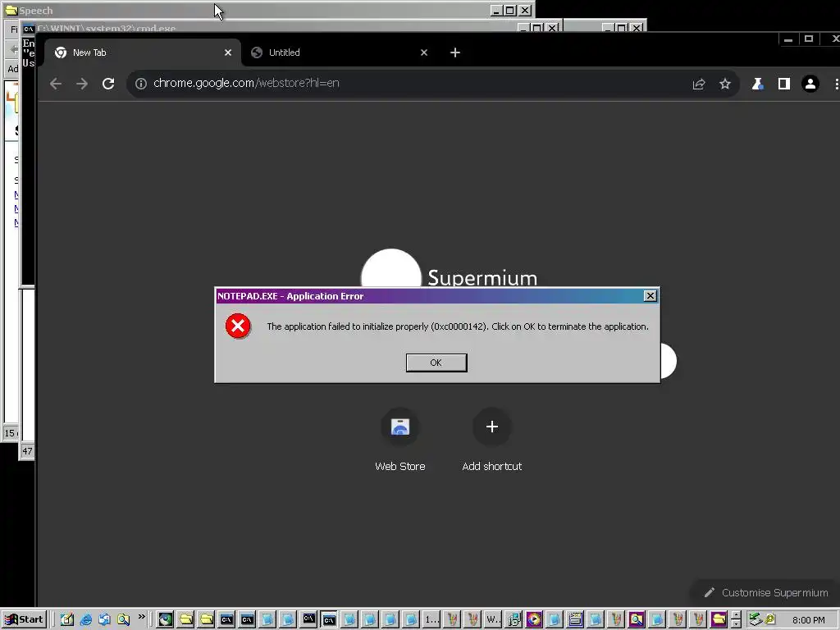Launch Internet Explorer from Quick Launch
The image size is (840, 630).
click(85, 620)
